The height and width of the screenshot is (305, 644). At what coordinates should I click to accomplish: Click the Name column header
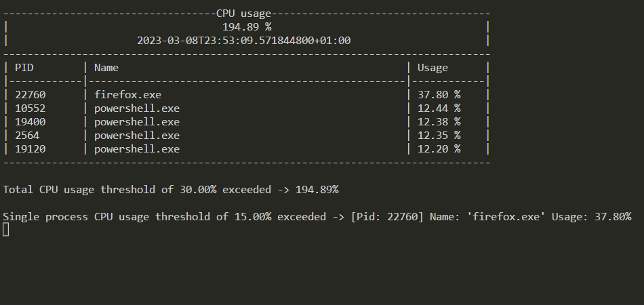(x=106, y=68)
